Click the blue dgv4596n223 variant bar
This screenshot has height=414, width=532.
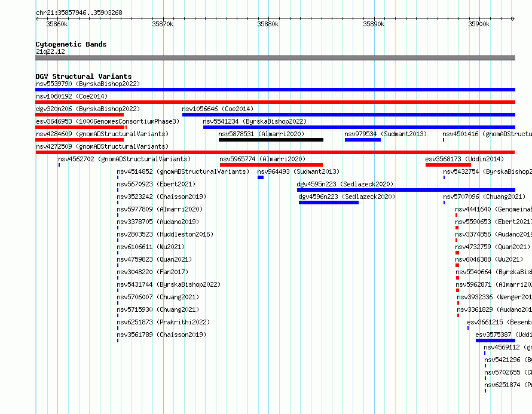(329, 203)
